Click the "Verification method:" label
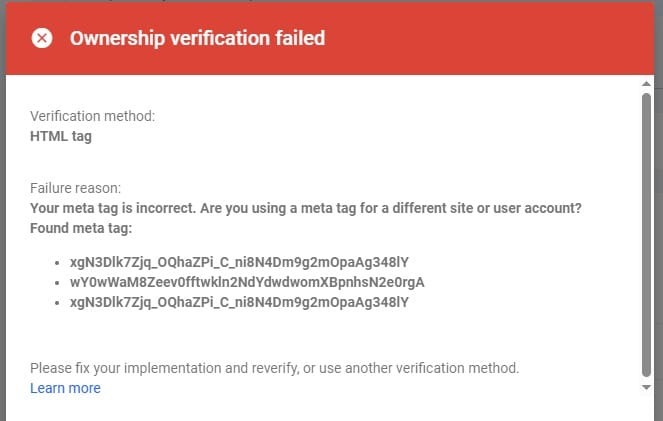This screenshot has width=663, height=421. point(93,116)
